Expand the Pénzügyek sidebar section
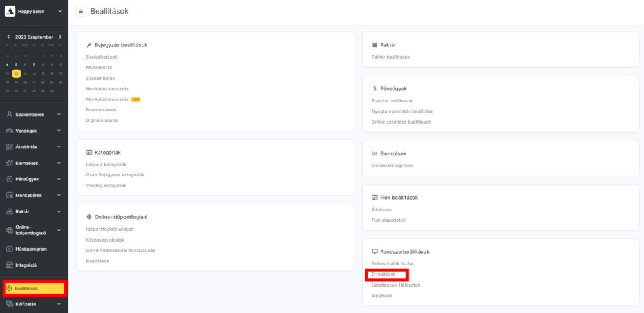The image size is (644, 313). point(59,179)
